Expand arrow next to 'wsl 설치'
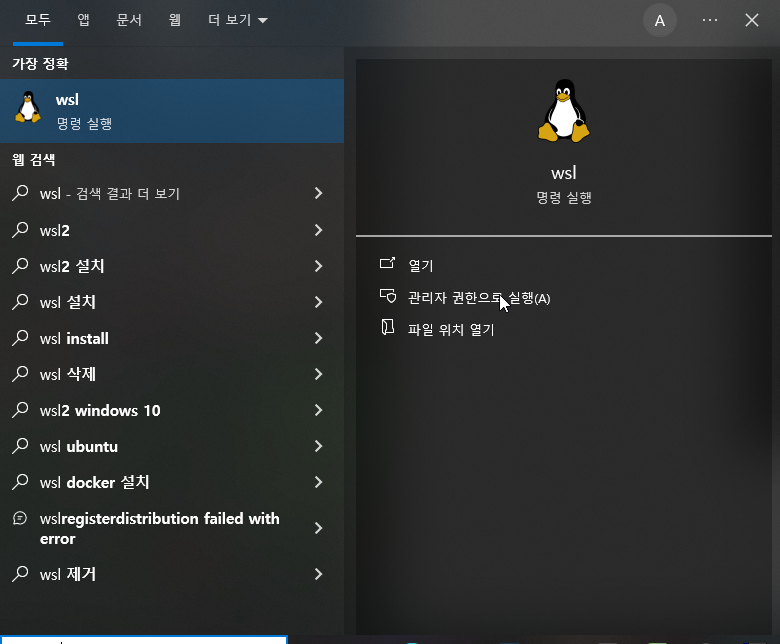Image resolution: width=780 pixels, height=644 pixels. (x=318, y=302)
